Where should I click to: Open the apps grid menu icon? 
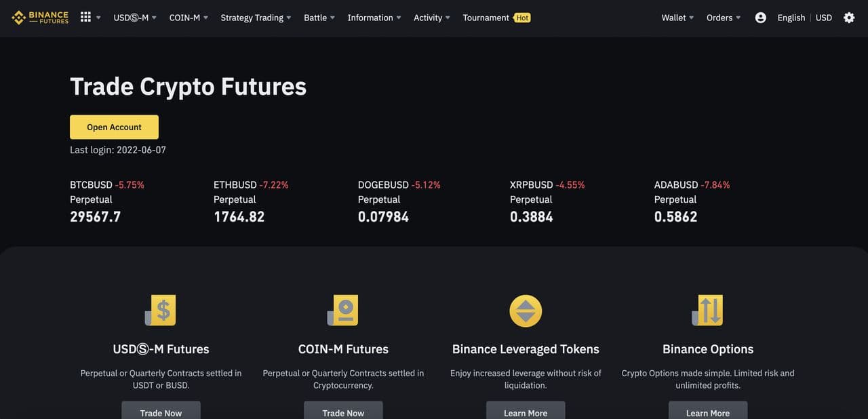pyautogui.click(x=85, y=17)
